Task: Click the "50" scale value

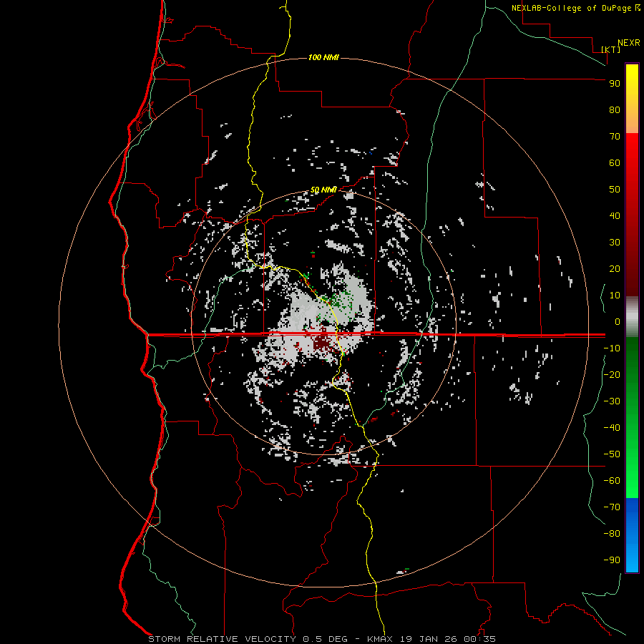Action: coord(615,190)
